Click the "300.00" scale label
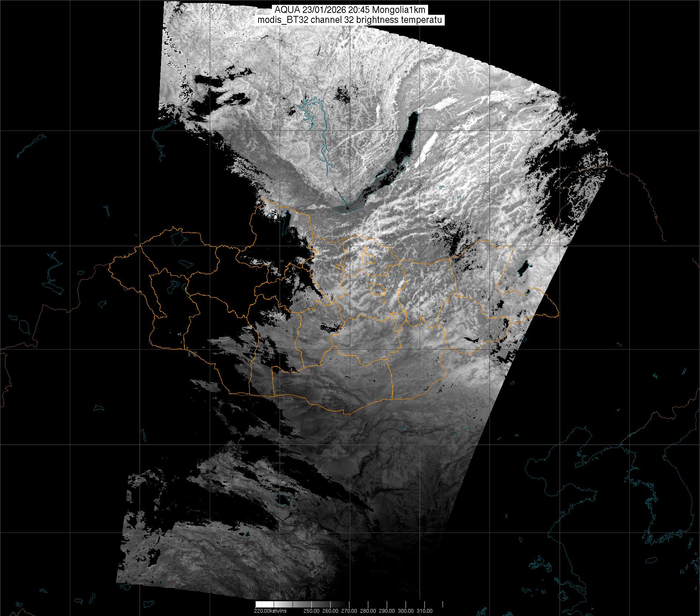Viewport: 700px width, 616px height. tap(406, 611)
